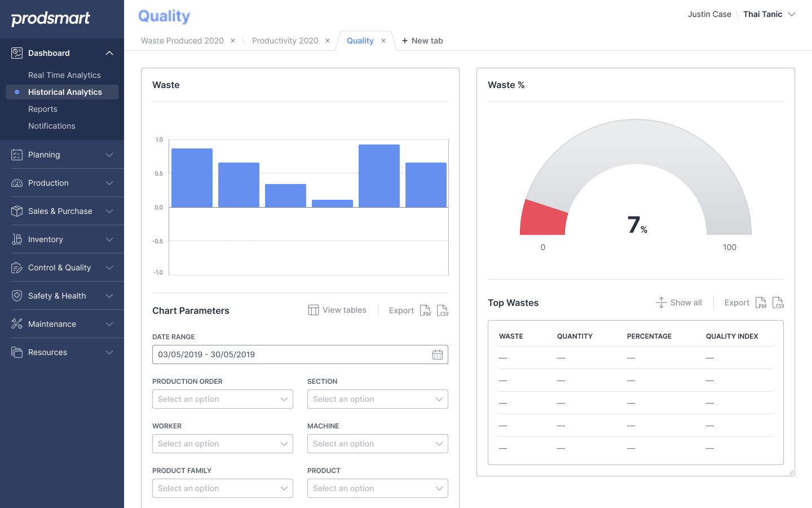Screen dimensions: 812x508
Task: Click the Show all expand icon
Action: [x=661, y=303]
